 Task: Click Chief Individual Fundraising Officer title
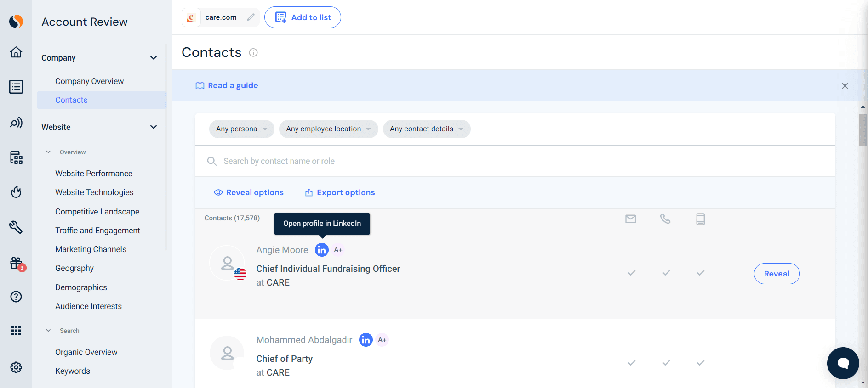click(328, 269)
